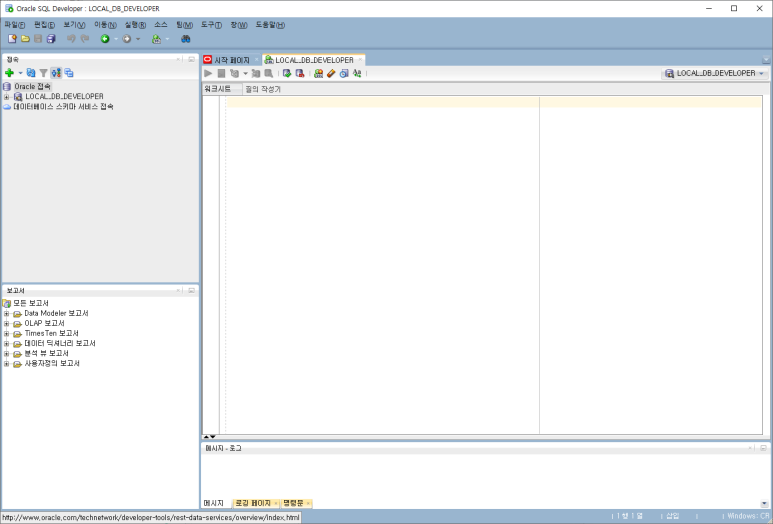Open dropdown arrow next to Forward icon
Viewport: 773px width, 524px height.
click(138, 39)
